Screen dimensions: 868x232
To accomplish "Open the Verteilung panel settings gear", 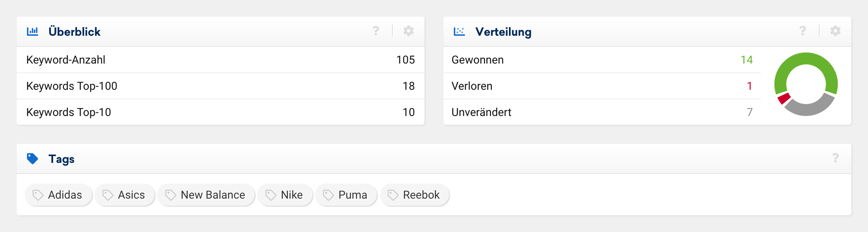I will pos(835,31).
